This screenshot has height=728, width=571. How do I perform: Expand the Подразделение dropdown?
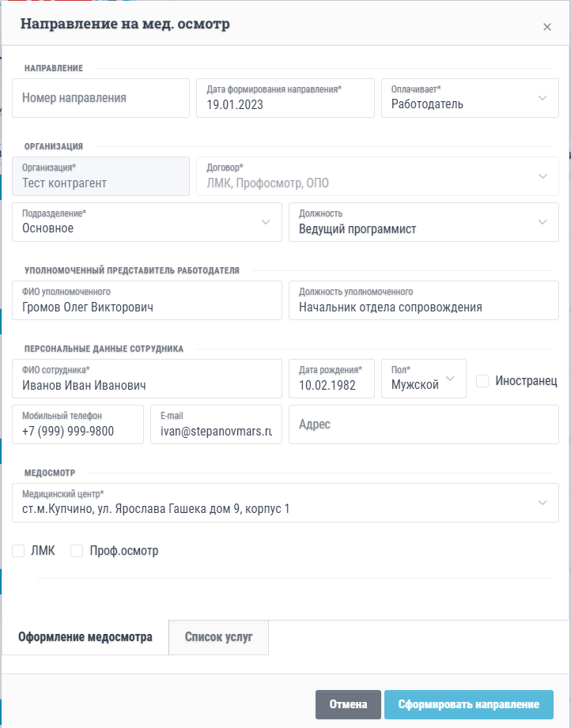[x=147, y=222]
